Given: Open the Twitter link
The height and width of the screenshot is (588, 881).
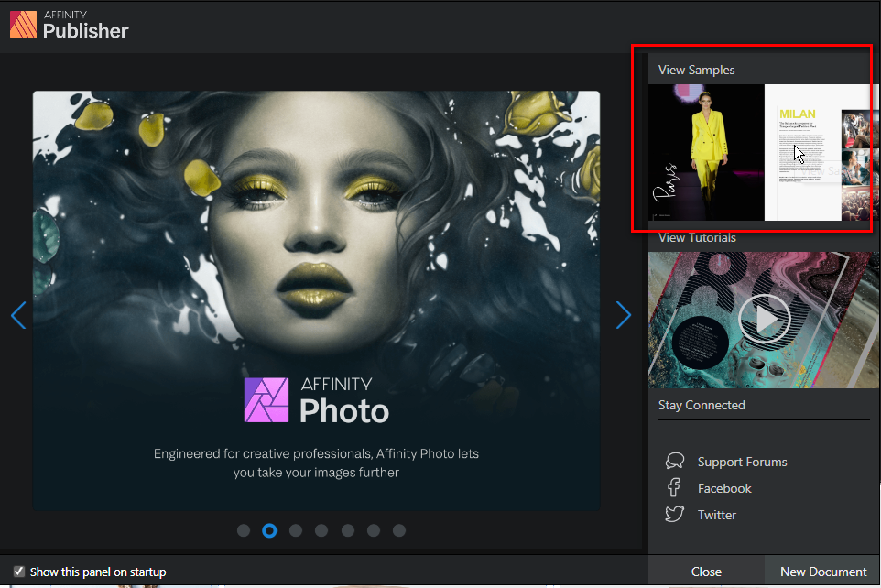Looking at the screenshot, I should tap(717, 515).
